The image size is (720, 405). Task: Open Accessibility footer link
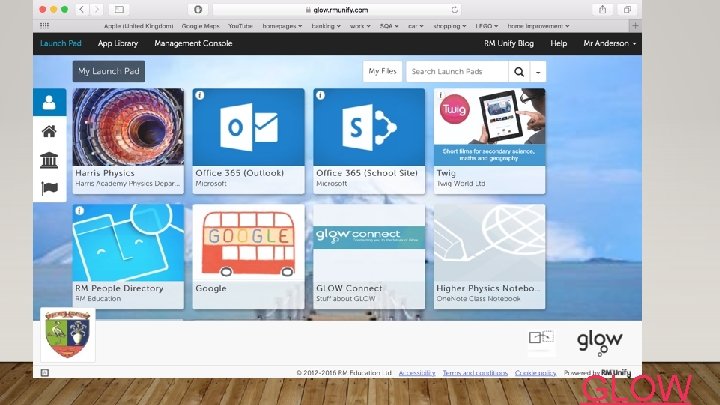click(416, 373)
